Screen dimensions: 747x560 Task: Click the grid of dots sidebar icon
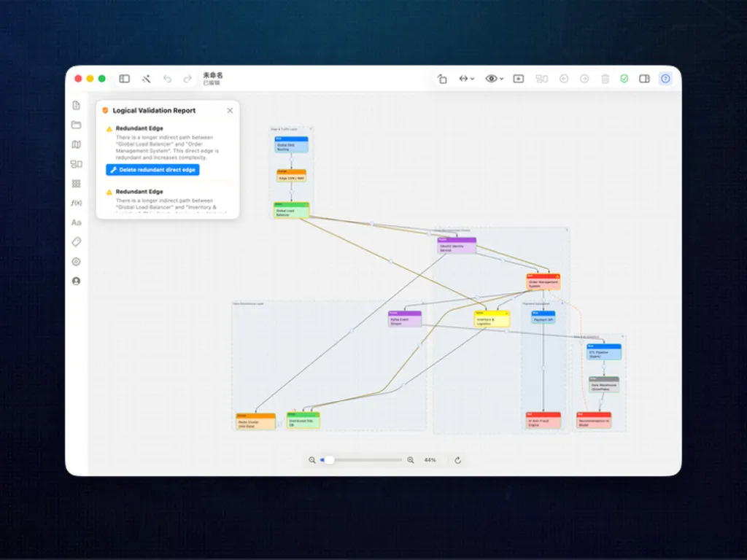(76, 183)
